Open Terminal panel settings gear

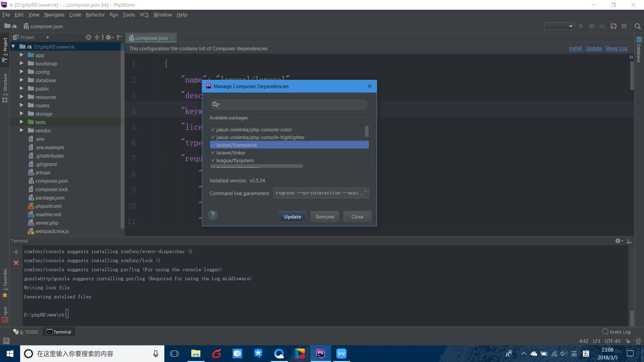(x=619, y=241)
